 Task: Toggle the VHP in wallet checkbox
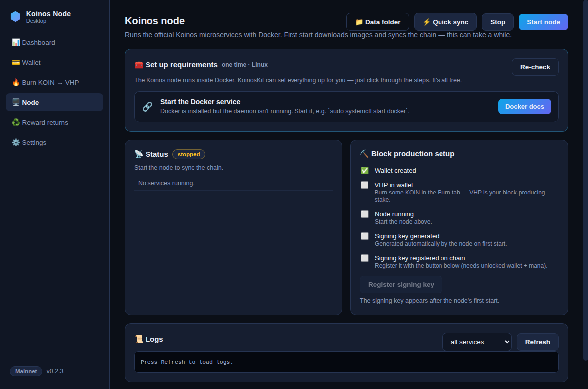pos(364,185)
